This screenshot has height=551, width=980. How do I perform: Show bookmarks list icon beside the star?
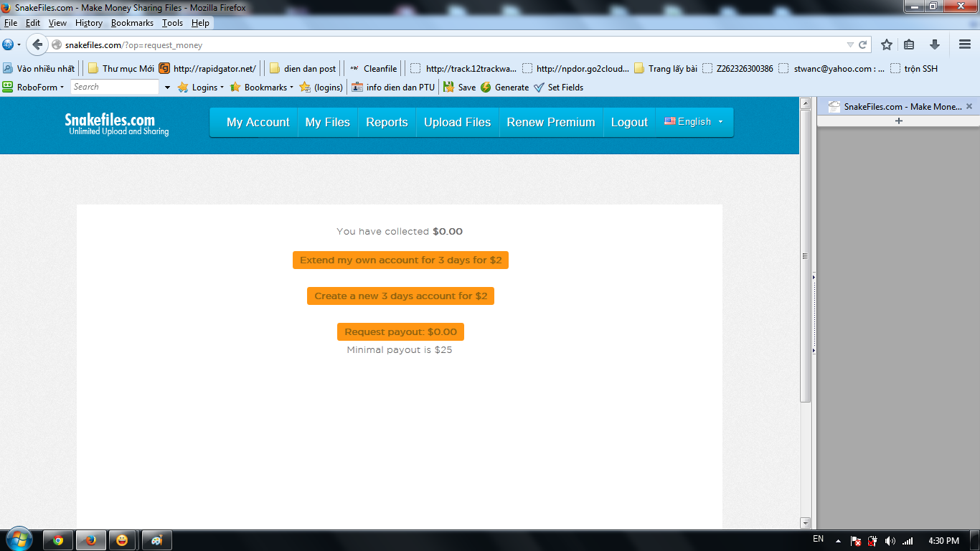[x=909, y=44]
